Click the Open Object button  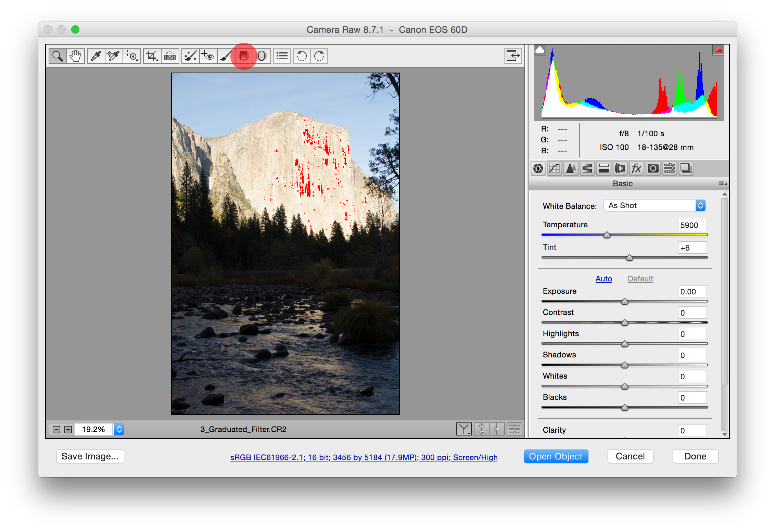pos(556,456)
